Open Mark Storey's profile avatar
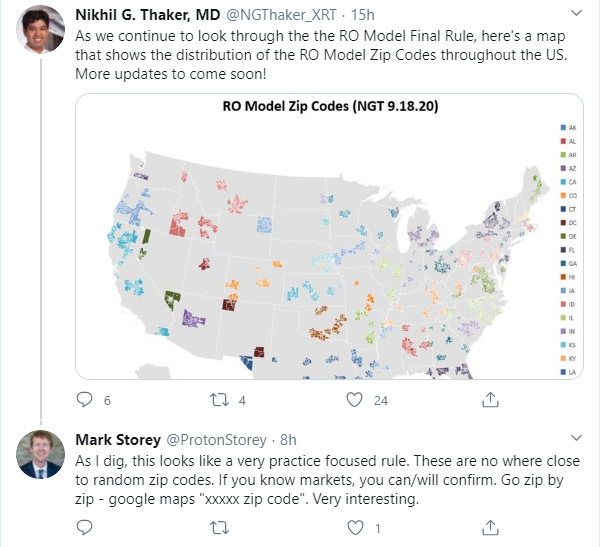 pyautogui.click(x=41, y=455)
